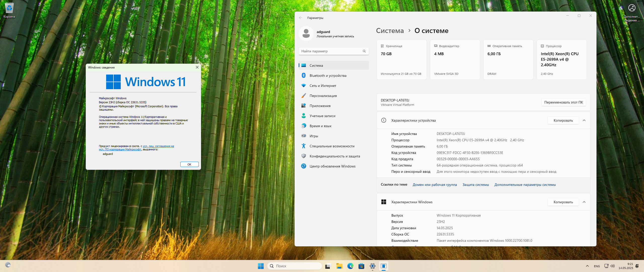Select version 23H2 value in Settings
644x272 pixels.
(440, 222)
